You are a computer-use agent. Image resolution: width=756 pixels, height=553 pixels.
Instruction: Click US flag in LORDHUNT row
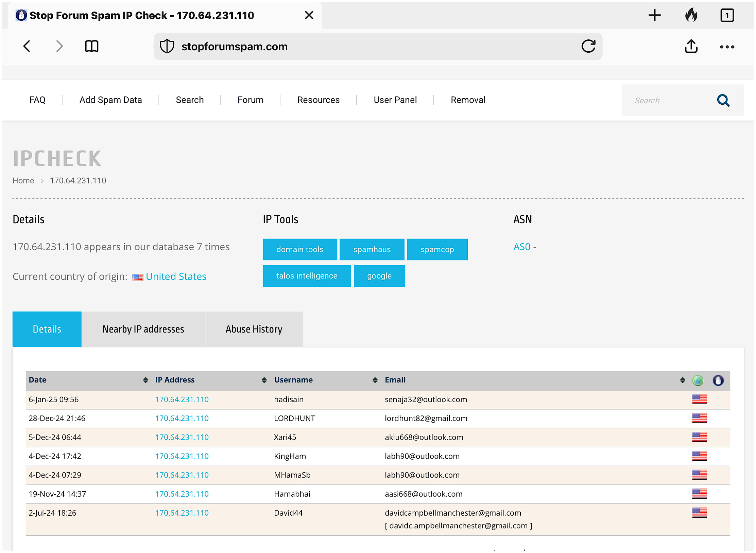[699, 418]
